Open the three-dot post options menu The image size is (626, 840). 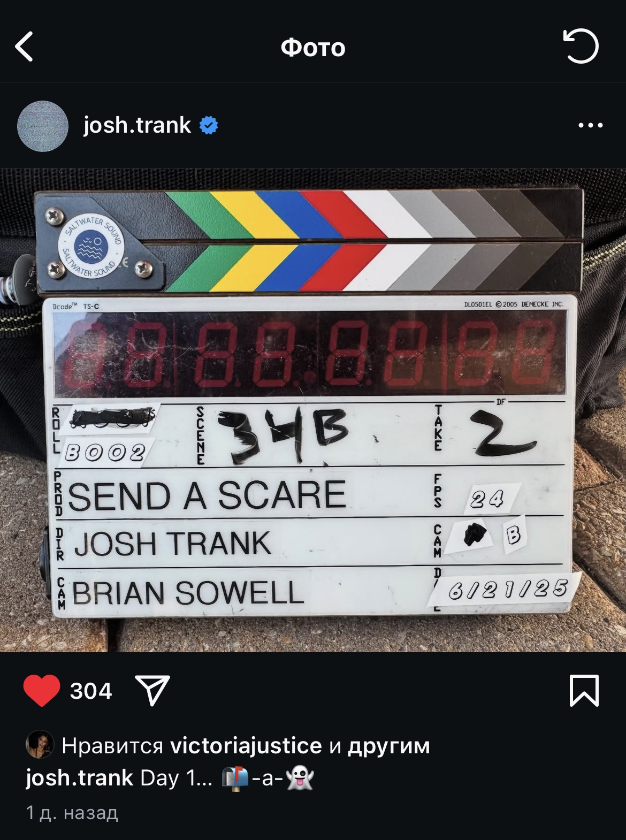click(591, 126)
